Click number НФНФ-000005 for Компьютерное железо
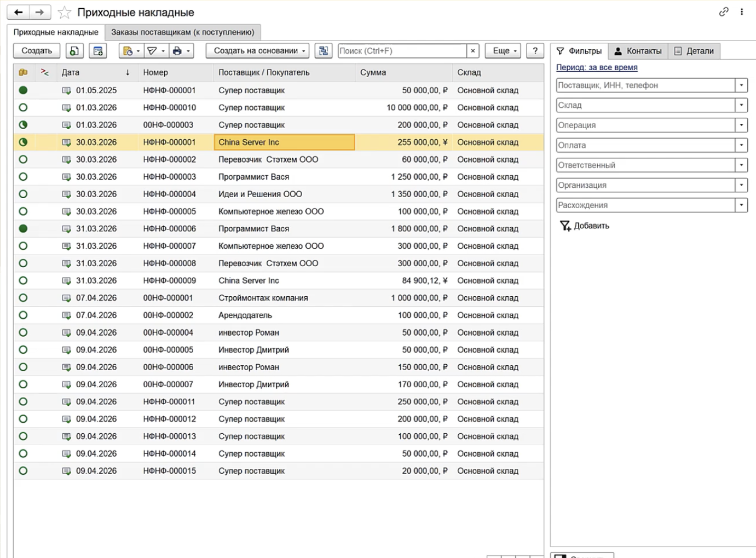Screen dimensions: 756x558 169,211
